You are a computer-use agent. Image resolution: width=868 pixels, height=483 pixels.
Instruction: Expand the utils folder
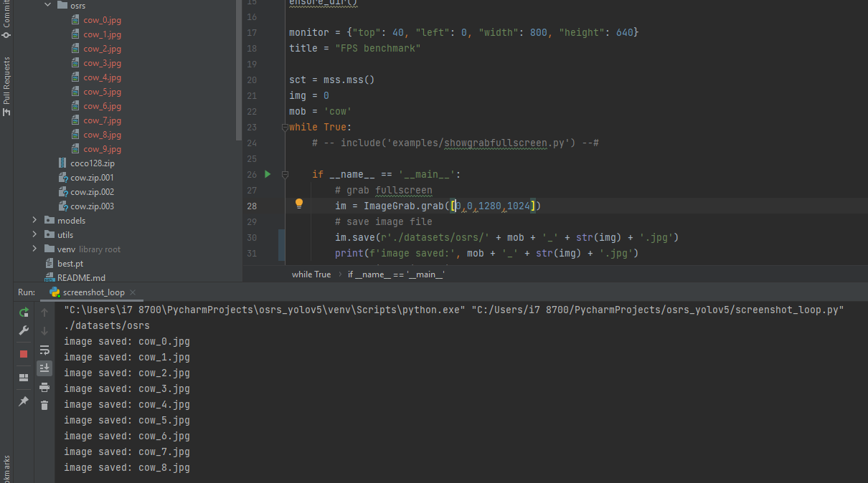point(34,234)
